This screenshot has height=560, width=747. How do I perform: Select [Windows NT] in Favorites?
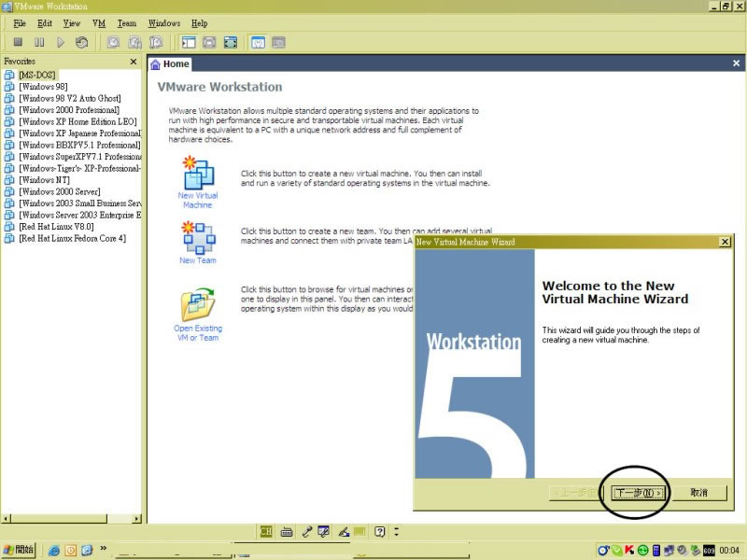click(x=44, y=180)
